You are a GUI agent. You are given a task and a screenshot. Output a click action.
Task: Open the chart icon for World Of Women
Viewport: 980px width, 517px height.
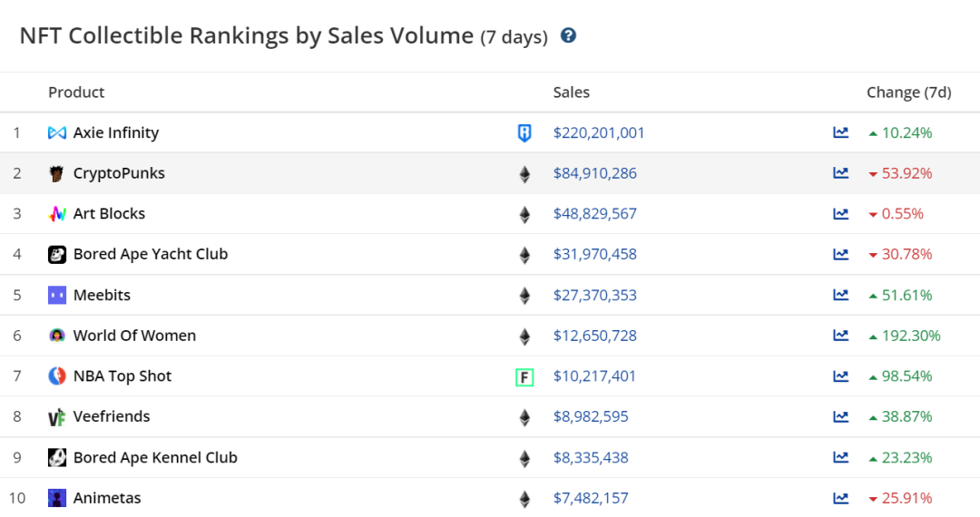[840, 336]
